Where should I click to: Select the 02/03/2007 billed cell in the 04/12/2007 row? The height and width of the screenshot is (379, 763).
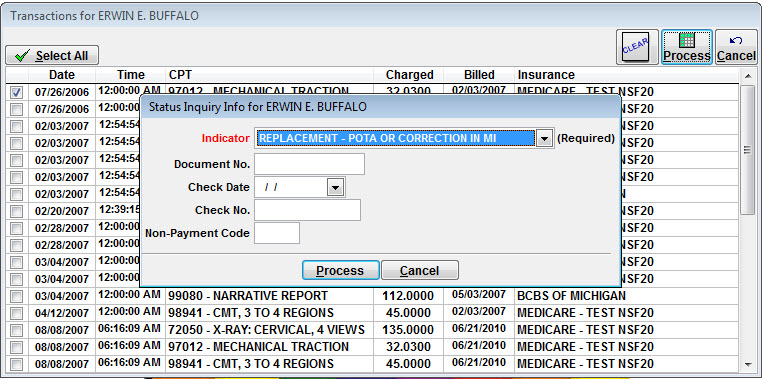479,312
